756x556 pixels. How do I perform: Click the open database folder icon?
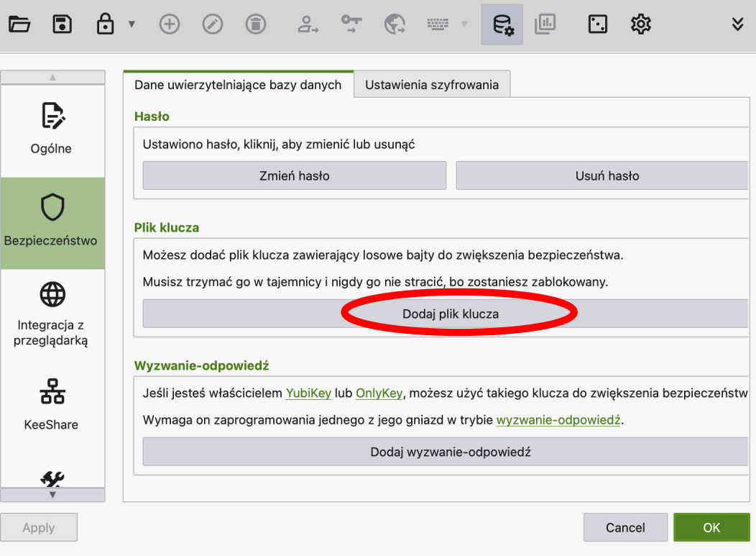pos(19,24)
